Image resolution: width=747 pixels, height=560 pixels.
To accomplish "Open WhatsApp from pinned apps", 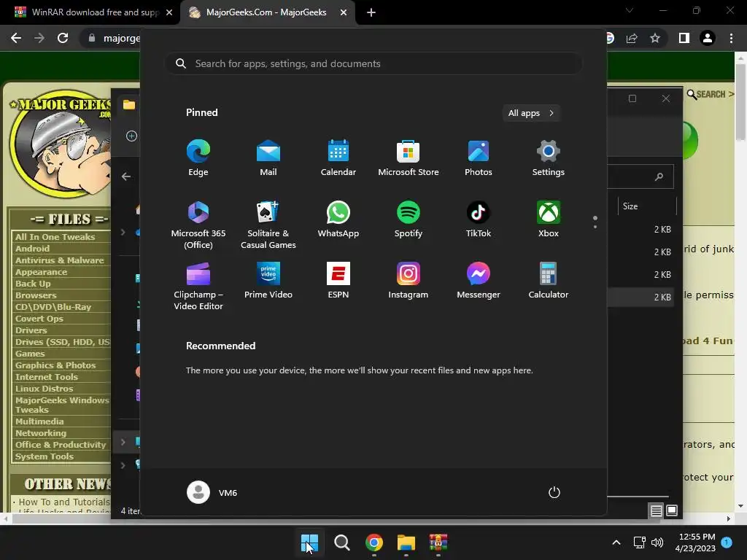I will point(338,219).
